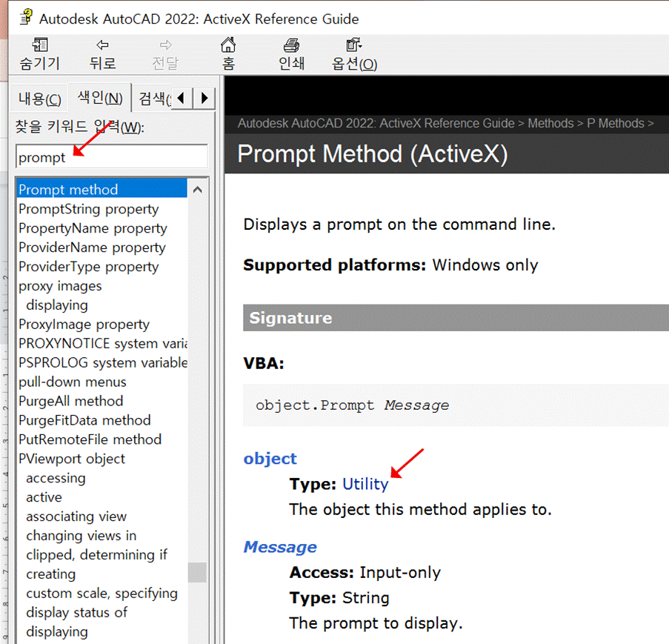Select 'PViewport object' index entry
The height and width of the screenshot is (644, 669).
(72, 458)
